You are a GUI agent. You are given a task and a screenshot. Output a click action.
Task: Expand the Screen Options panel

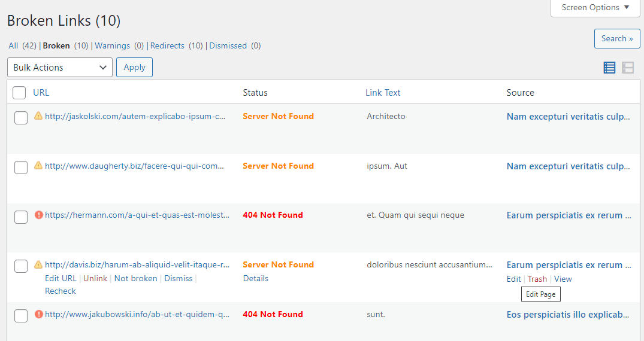[x=595, y=8]
